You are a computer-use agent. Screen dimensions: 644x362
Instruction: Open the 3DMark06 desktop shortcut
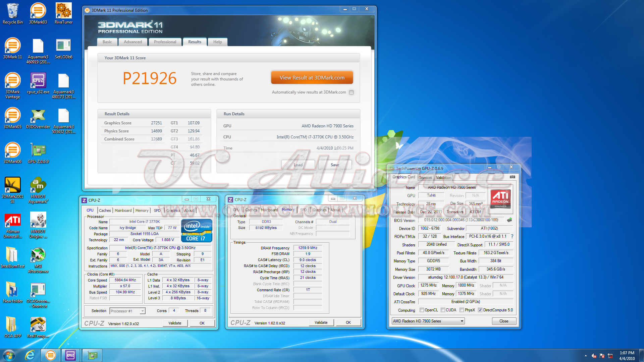tap(12, 153)
